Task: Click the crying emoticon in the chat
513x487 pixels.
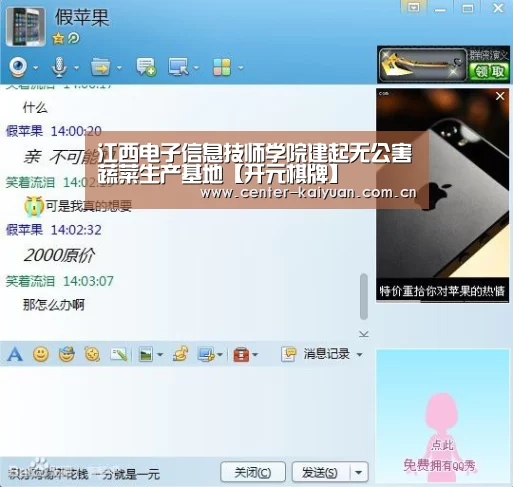Action: tap(34, 206)
